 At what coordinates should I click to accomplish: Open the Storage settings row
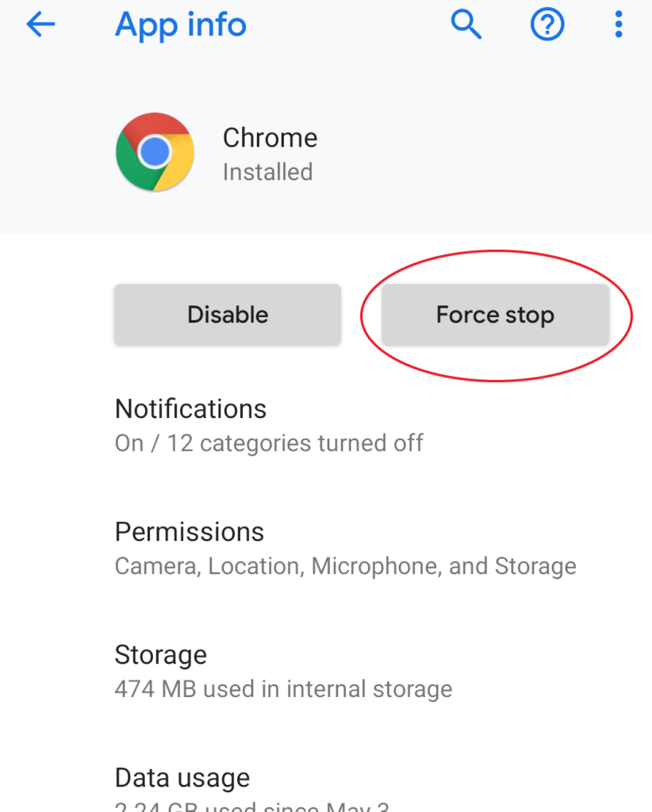coord(161,655)
